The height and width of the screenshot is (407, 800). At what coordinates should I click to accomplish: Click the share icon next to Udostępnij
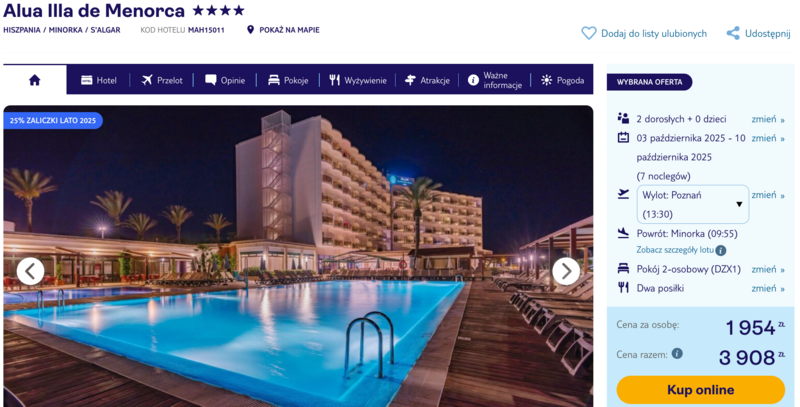733,34
